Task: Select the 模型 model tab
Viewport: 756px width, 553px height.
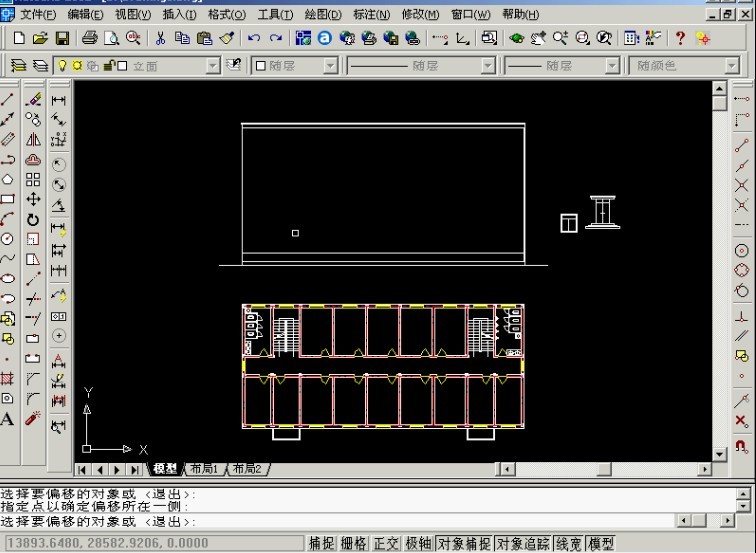Action: pyautogui.click(x=165, y=469)
